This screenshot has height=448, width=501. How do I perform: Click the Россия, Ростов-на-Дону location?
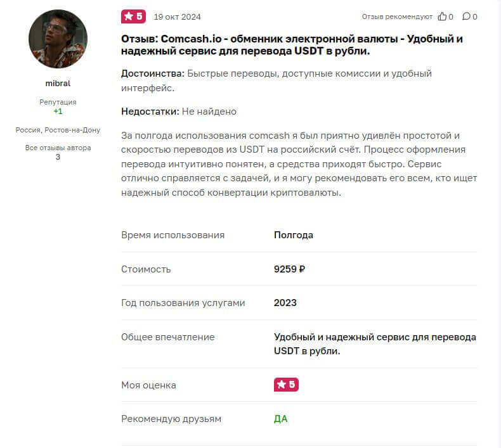click(x=58, y=130)
